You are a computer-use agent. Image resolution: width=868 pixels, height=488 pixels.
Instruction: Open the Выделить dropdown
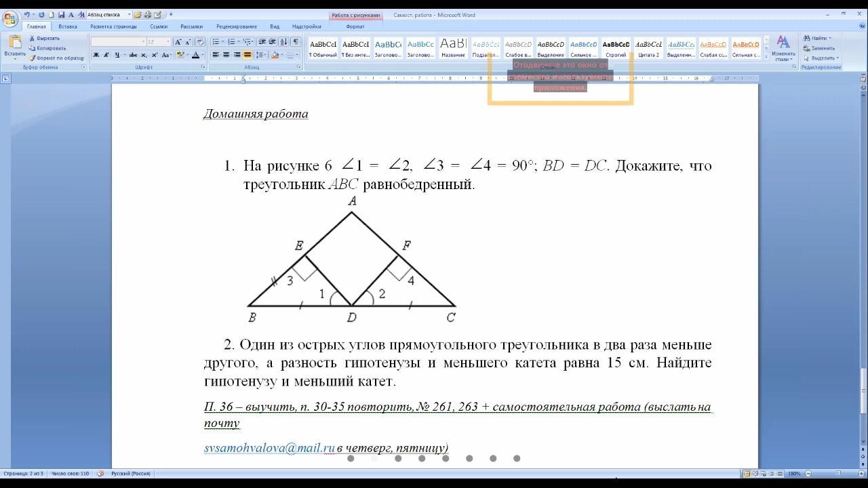(x=821, y=58)
